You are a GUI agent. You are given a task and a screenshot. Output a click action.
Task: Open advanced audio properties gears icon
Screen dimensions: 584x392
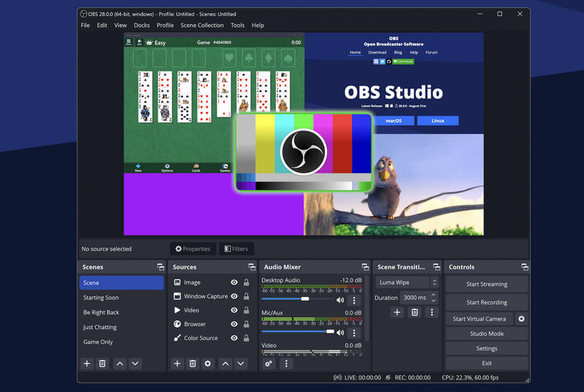(x=269, y=364)
